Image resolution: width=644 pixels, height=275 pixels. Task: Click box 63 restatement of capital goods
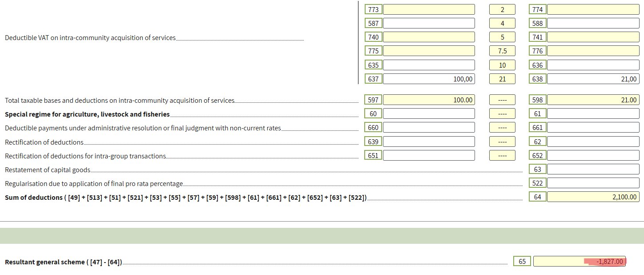pyautogui.click(x=593, y=169)
